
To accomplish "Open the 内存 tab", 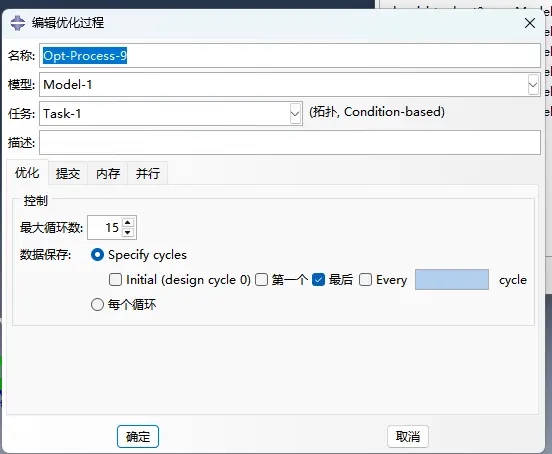I will (x=108, y=174).
